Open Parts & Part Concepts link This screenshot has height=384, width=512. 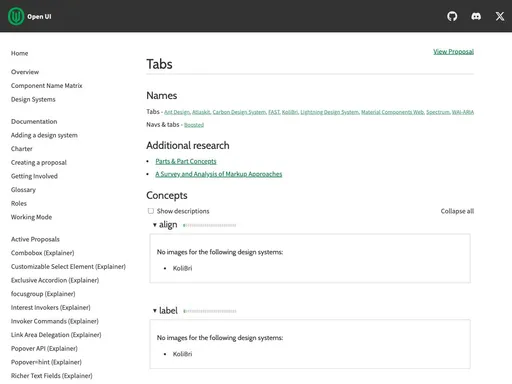click(186, 161)
